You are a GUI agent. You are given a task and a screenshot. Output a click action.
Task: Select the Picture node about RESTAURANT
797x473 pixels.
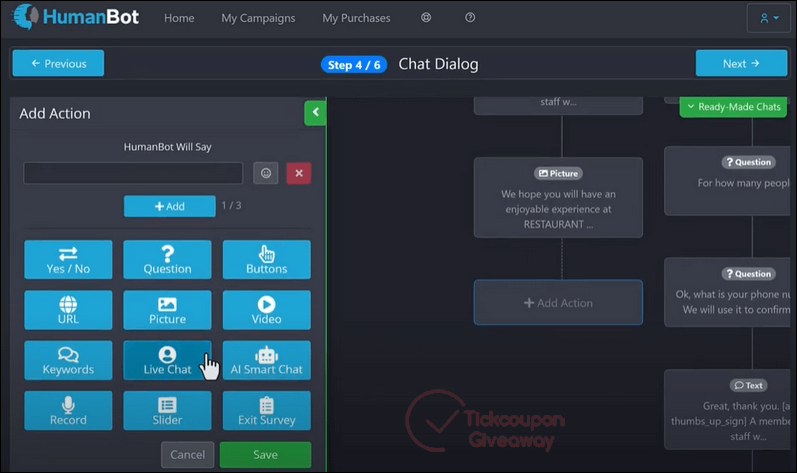558,198
